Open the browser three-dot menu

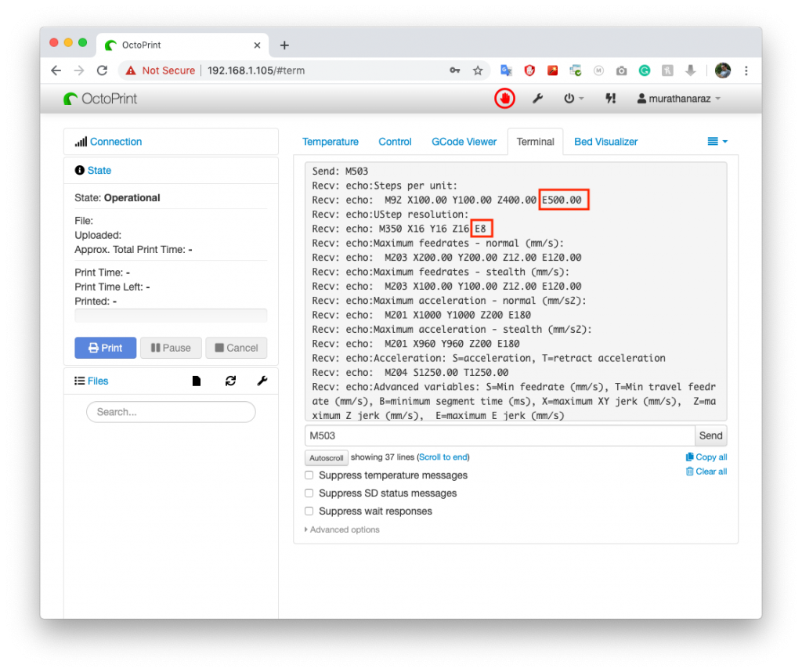pos(746,70)
